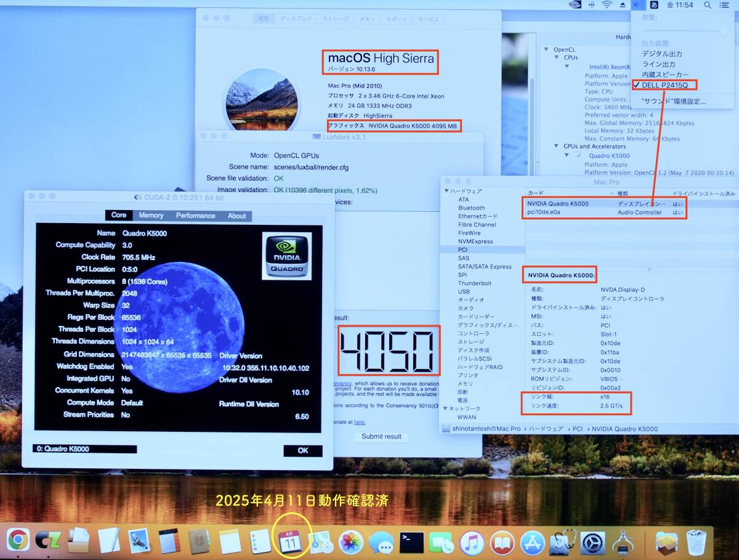This screenshot has height=560, width=739.
Task: Switch to the Memory tab in CUDA-Z
Action: (151, 216)
